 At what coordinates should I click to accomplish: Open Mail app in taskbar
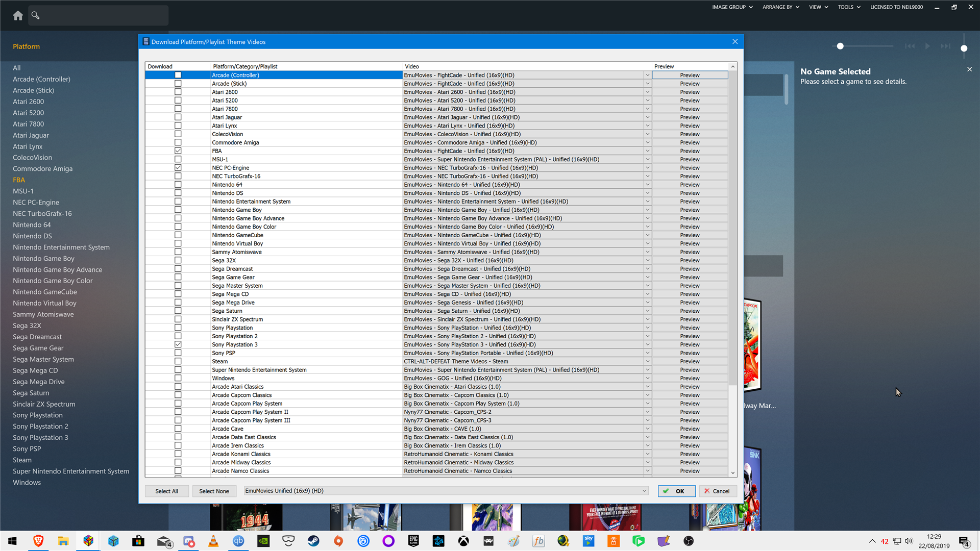[x=164, y=541]
